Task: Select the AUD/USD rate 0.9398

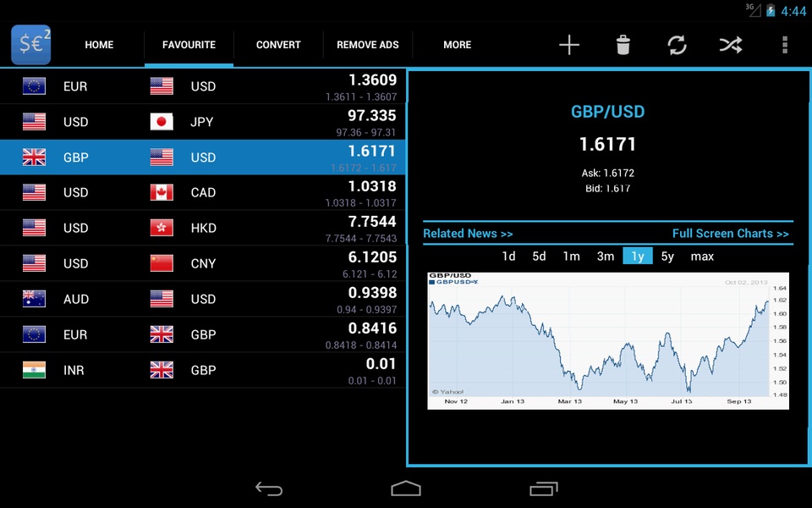Action: 372,293
